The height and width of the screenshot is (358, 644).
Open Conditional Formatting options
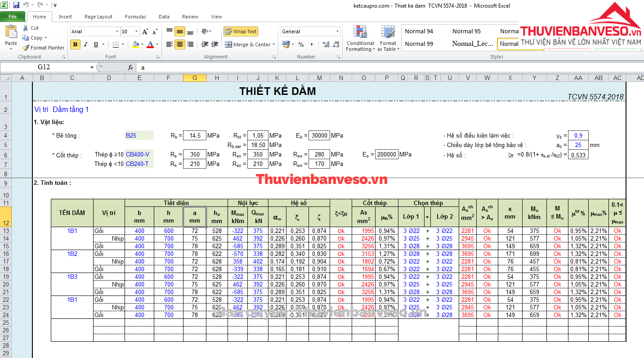tap(360, 39)
